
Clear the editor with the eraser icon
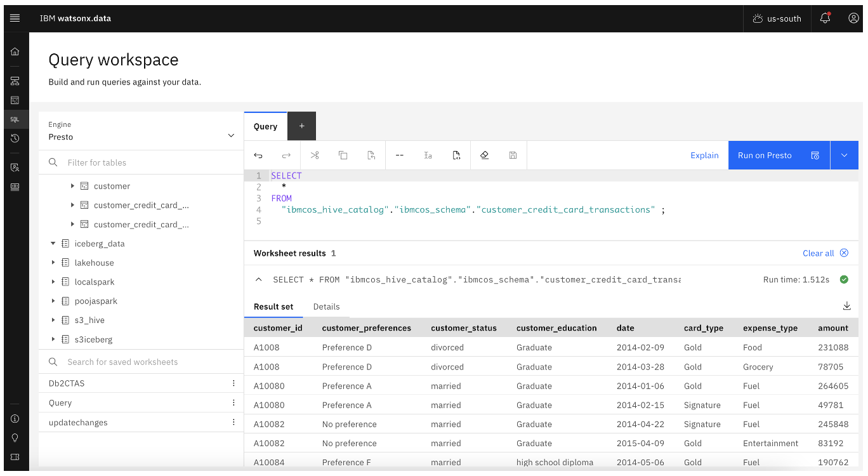click(484, 155)
